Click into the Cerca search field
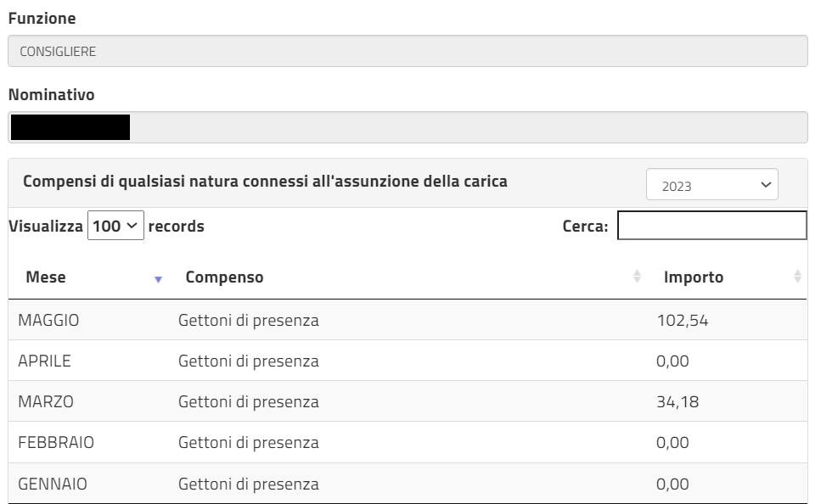This screenshot has width=821, height=504. [x=712, y=226]
